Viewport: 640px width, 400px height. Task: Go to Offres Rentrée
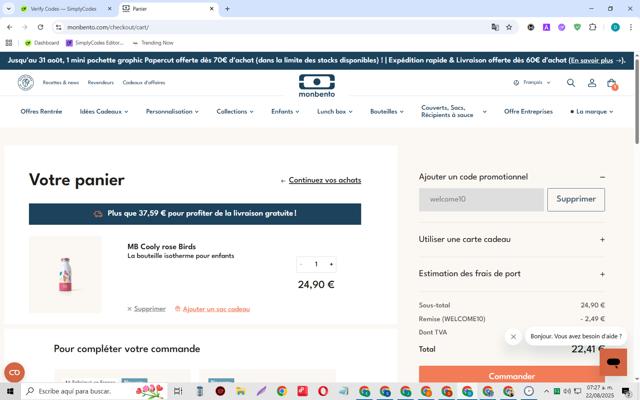[41, 111]
